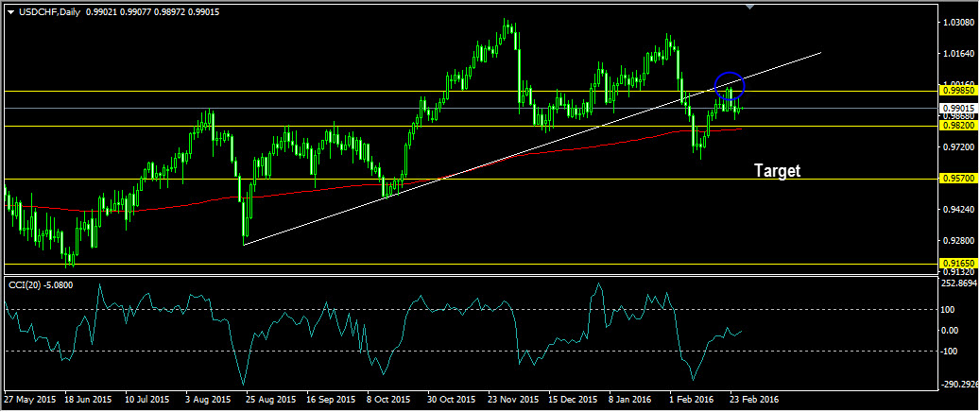The image size is (980, 412).
Task: Click the 0.92800 price scale value
Action: point(959,241)
